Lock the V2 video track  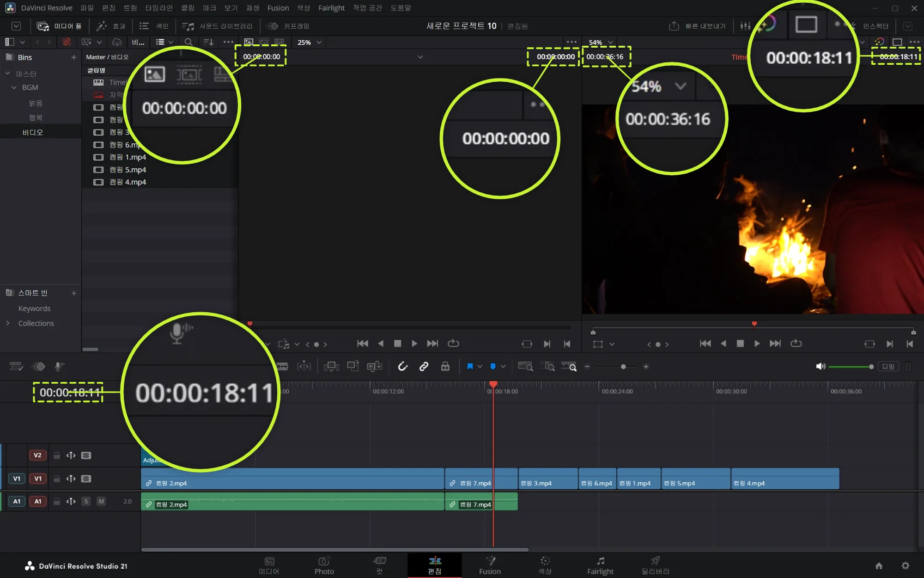pyautogui.click(x=56, y=455)
